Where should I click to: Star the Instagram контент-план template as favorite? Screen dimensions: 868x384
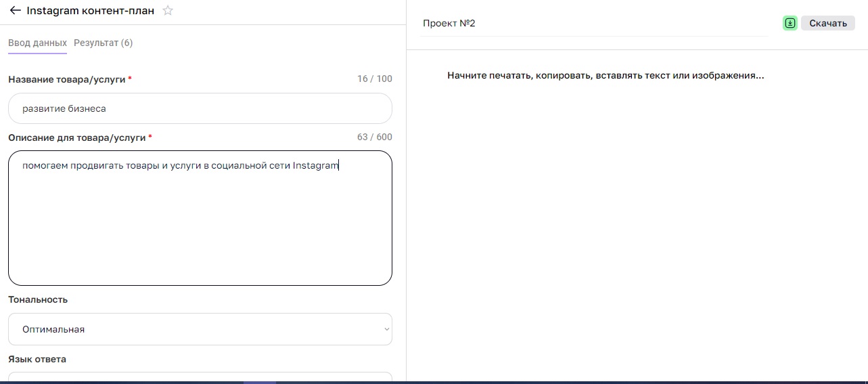(x=168, y=11)
